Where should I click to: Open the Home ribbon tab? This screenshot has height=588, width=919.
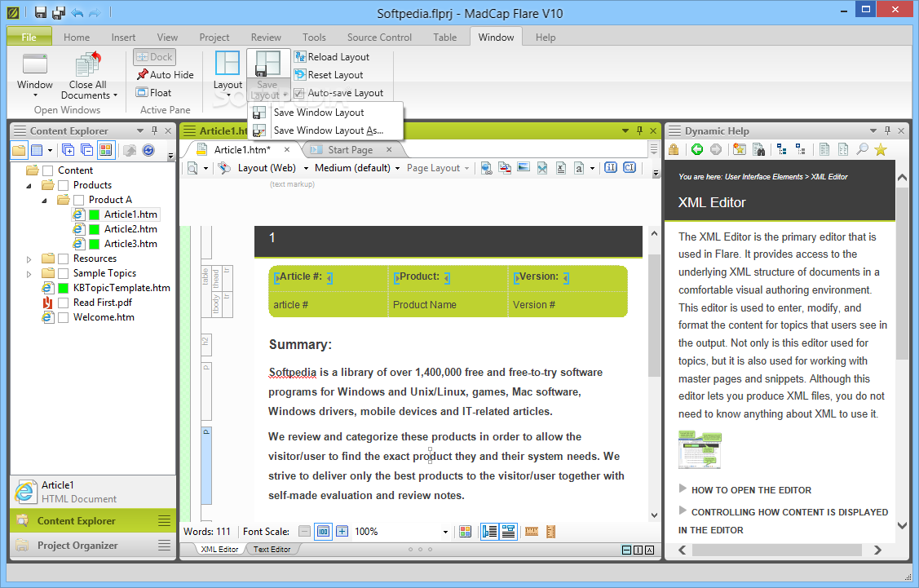click(x=77, y=37)
